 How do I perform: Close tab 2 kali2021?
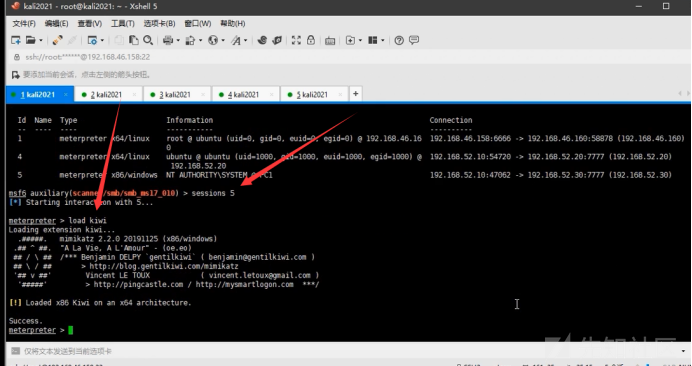point(134,94)
